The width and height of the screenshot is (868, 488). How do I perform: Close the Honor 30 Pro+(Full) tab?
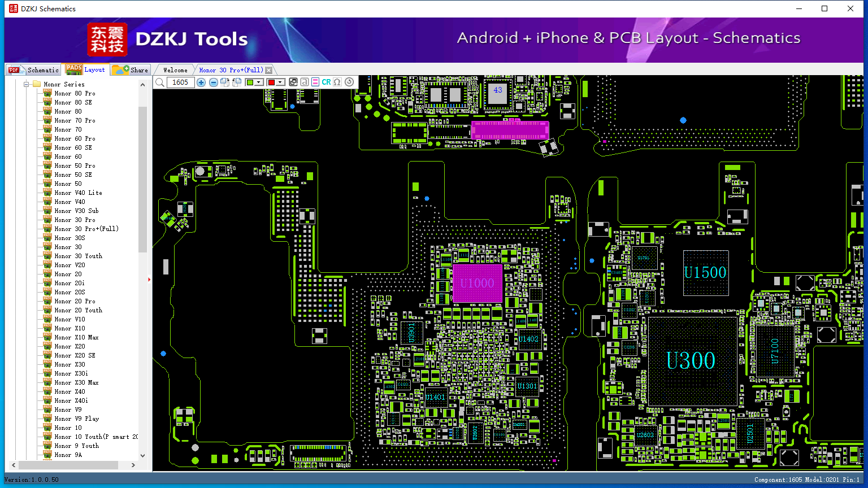[x=269, y=70]
